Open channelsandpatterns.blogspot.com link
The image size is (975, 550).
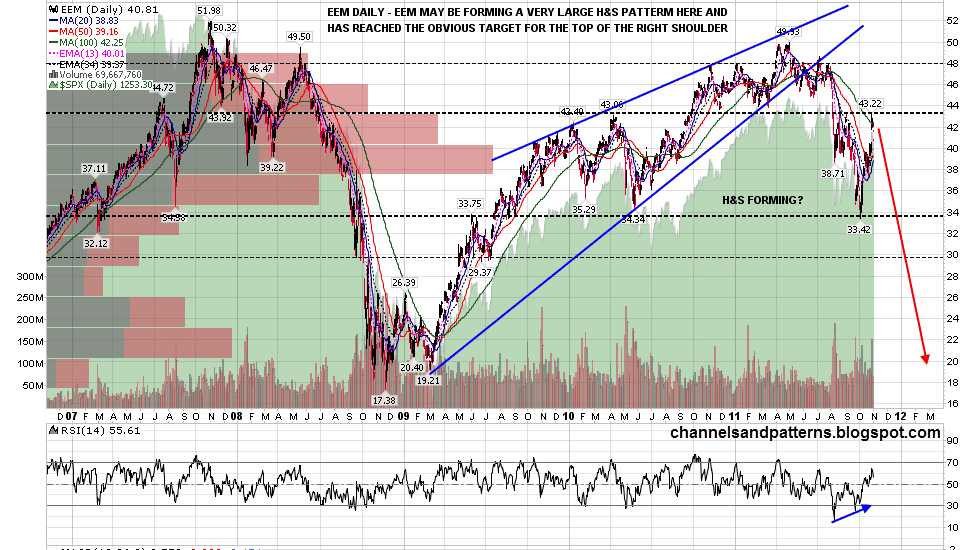[805, 433]
